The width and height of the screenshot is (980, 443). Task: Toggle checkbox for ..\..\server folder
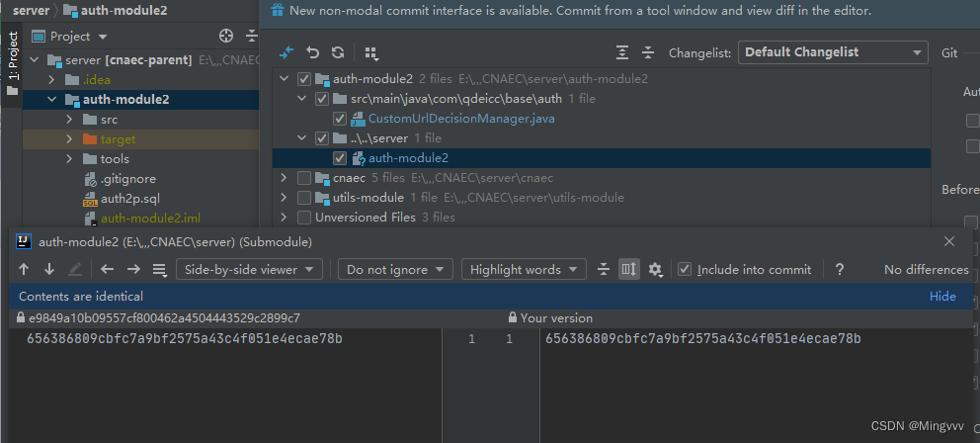322,138
